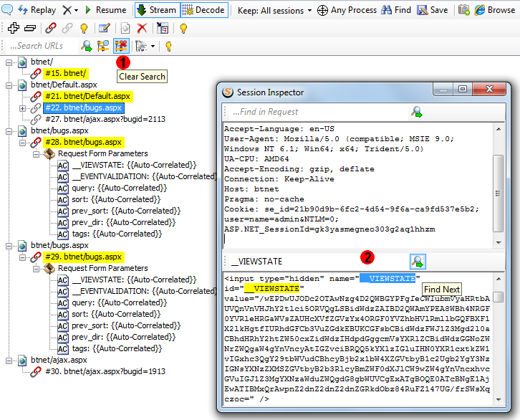
Task: Click Resume
Action: pos(106,10)
